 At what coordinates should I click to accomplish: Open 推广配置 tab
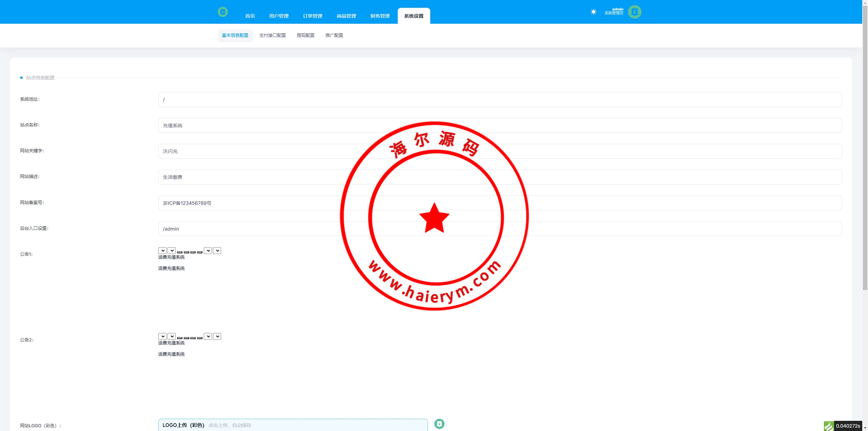click(x=334, y=35)
